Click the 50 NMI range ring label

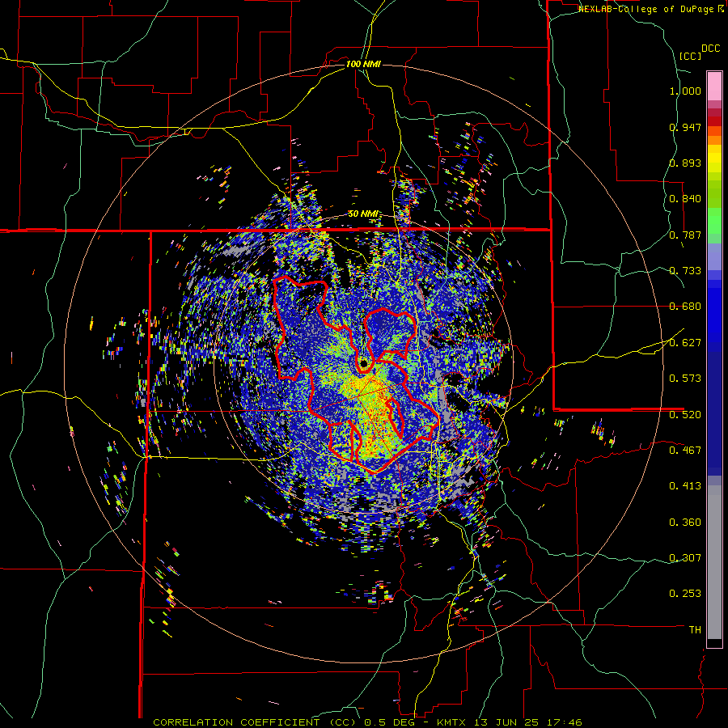[363, 214]
